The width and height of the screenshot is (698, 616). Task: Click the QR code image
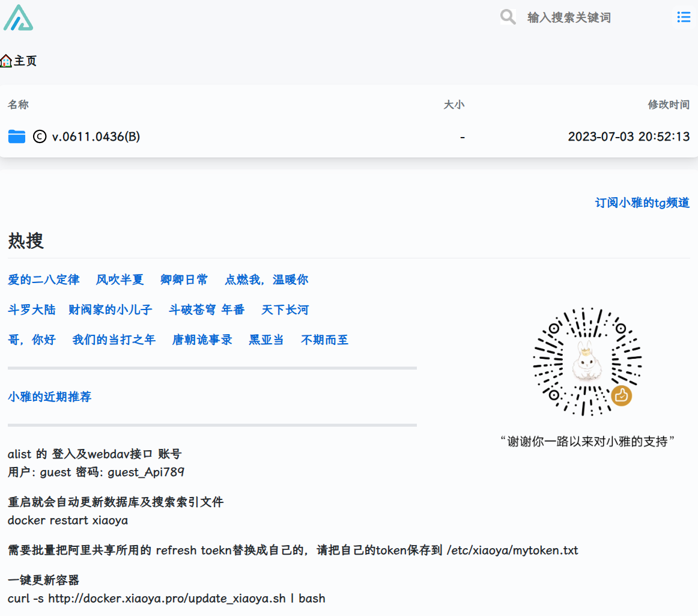tap(587, 361)
